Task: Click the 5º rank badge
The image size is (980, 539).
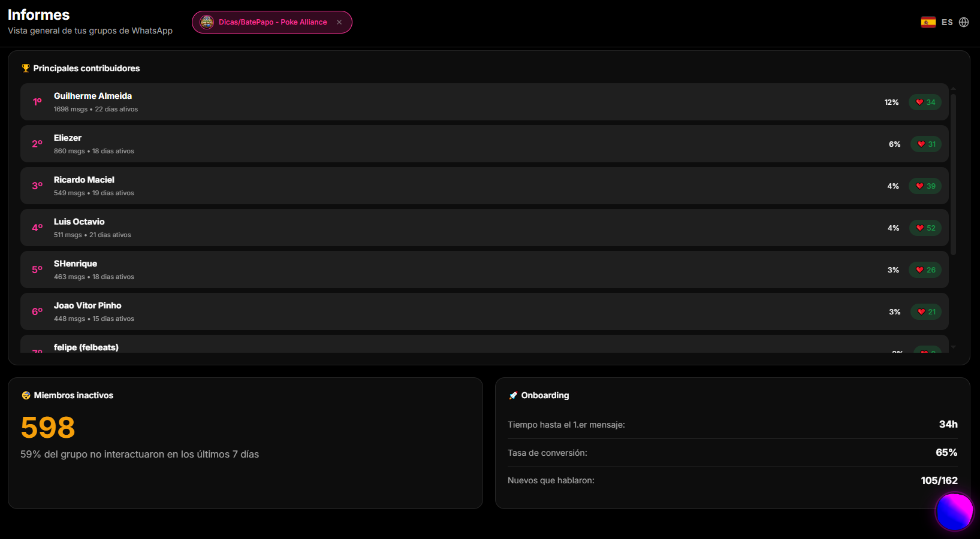Action: [37, 269]
